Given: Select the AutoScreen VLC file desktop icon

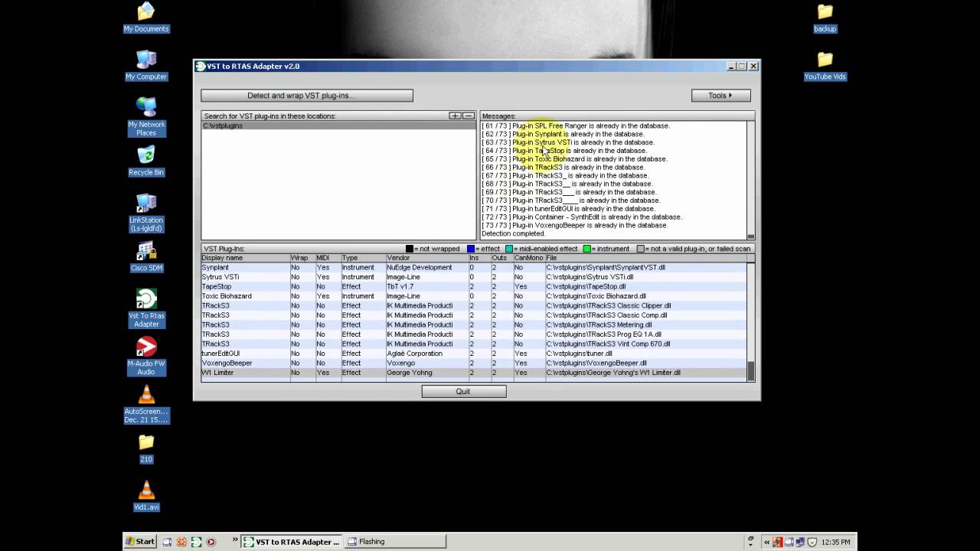Looking at the screenshot, I should (146, 403).
